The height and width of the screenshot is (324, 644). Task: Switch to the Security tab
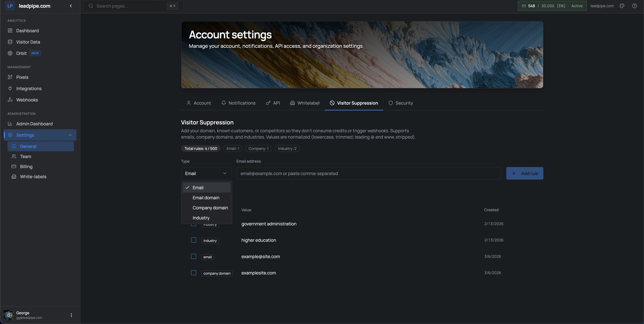tap(400, 103)
